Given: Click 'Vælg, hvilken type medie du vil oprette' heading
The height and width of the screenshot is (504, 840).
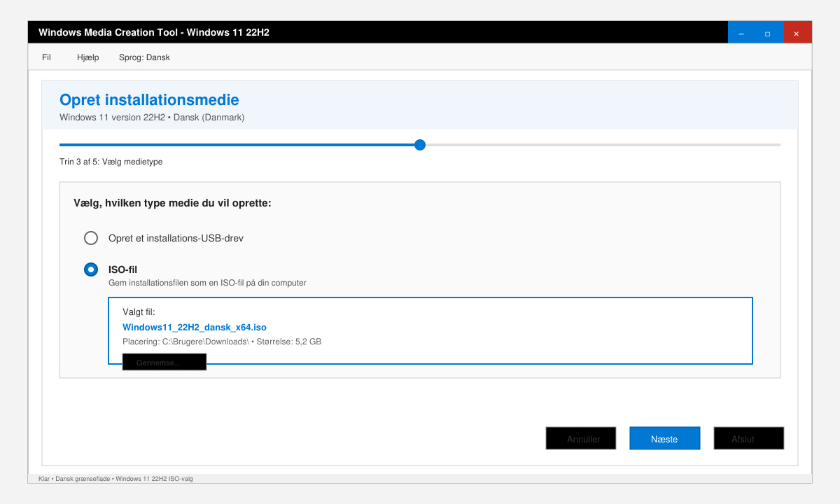Looking at the screenshot, I should click(x=172, y=204).
